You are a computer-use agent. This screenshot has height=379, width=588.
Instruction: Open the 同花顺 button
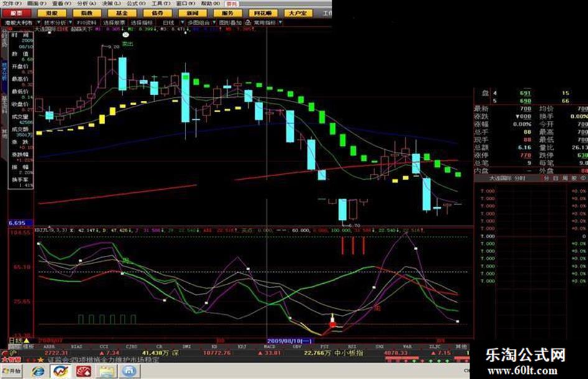[263, 13]
